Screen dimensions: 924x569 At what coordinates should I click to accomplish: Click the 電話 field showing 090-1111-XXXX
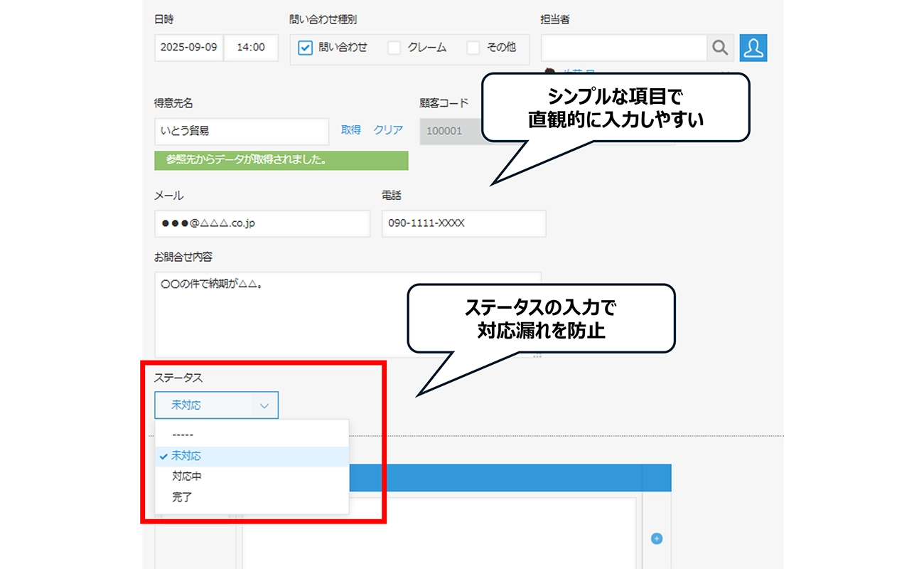[x=463, y=223]
